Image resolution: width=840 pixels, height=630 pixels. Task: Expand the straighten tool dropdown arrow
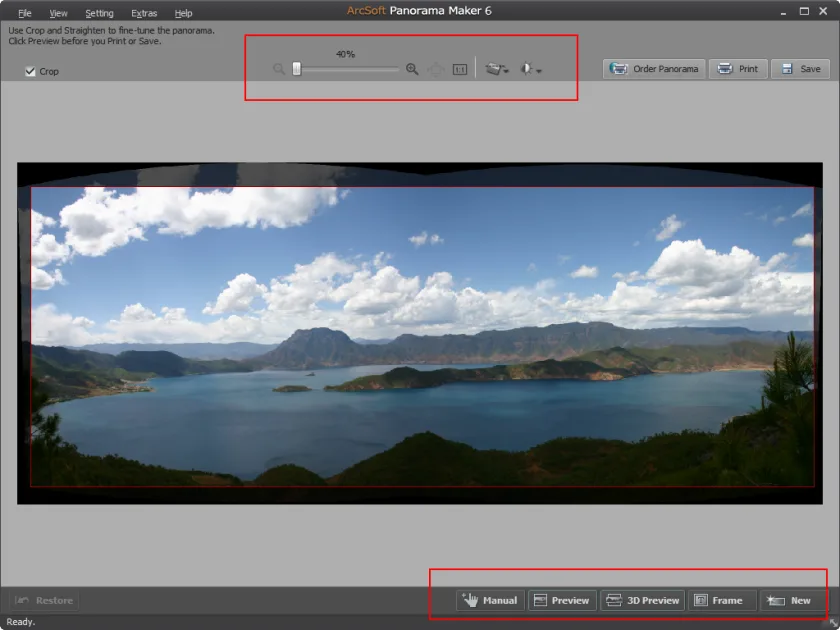(x=506, y=71)
